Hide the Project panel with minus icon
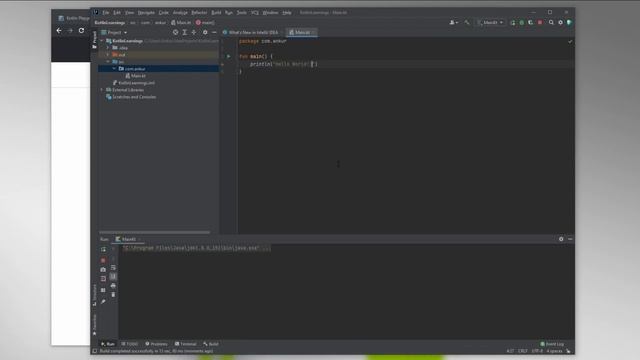This screenshot has height=360, width=640. [214, 32]
